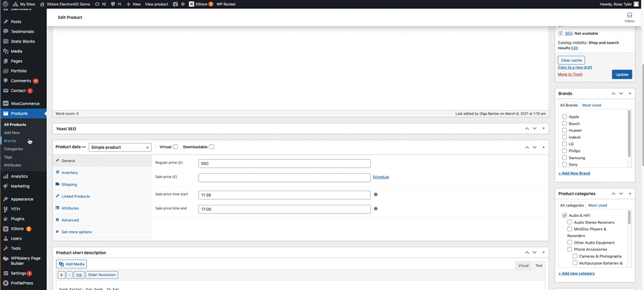Open comments bubble showing 11 in admin bar
This screenshot has width=644, height=290.
point(116,4)
